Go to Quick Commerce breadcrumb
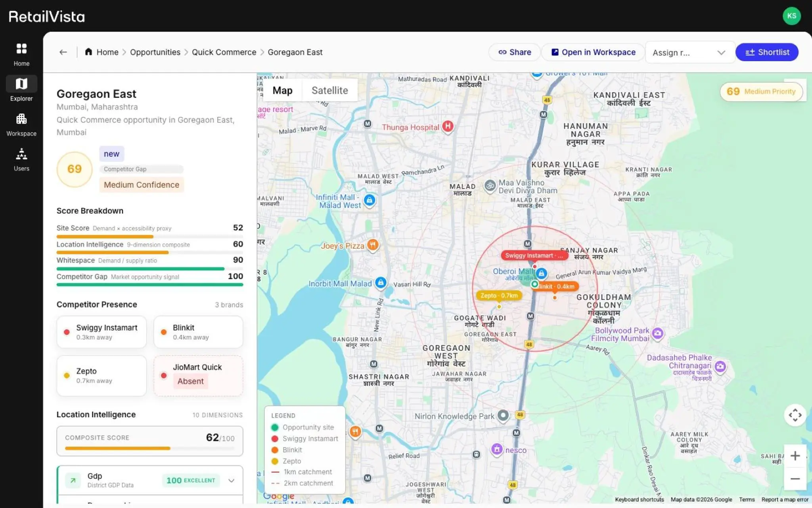This screenshot has width=812, height=508. (x=224, y=52)
